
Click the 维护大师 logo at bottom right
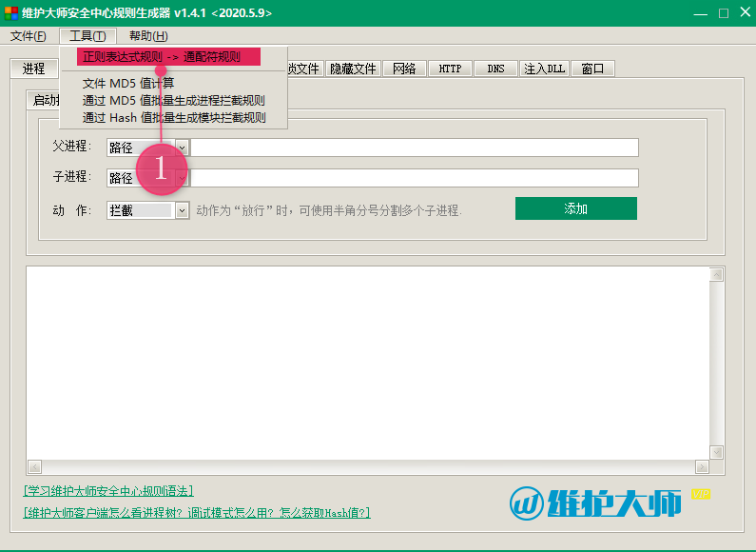596,503
